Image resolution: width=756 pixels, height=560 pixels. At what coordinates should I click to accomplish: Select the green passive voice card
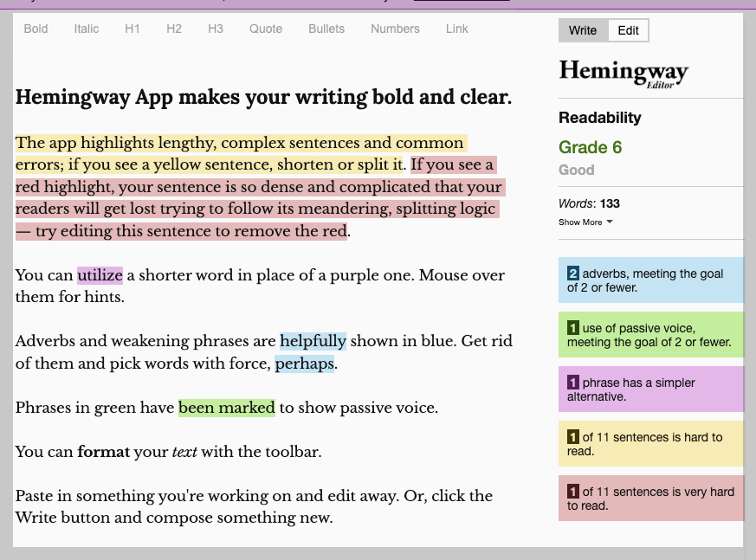coord(651,334)
